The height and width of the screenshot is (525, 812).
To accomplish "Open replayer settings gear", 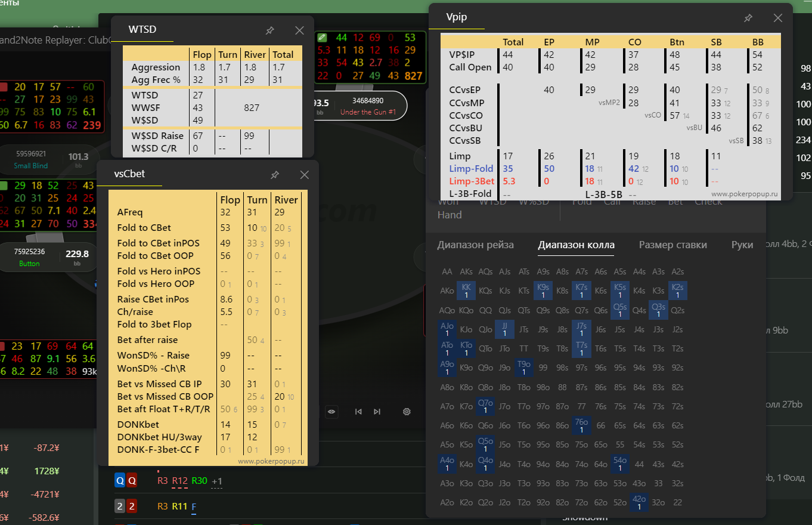I will click(x=407, y=411).
